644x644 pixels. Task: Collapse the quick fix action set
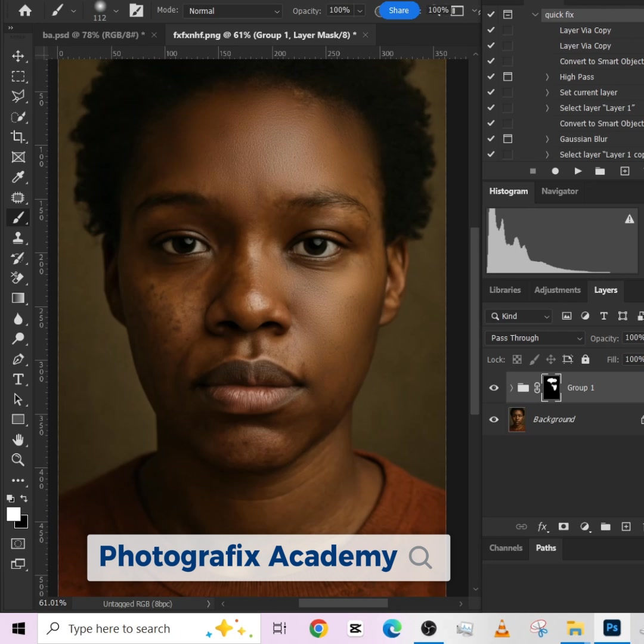coord(535,15)
